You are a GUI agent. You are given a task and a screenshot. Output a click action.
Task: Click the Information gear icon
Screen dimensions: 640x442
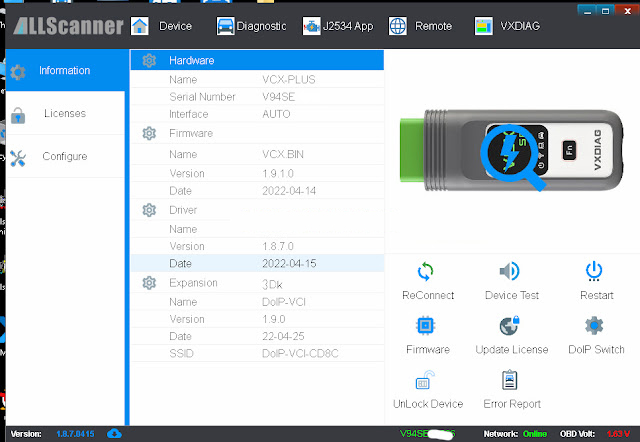tap(18, 72)
